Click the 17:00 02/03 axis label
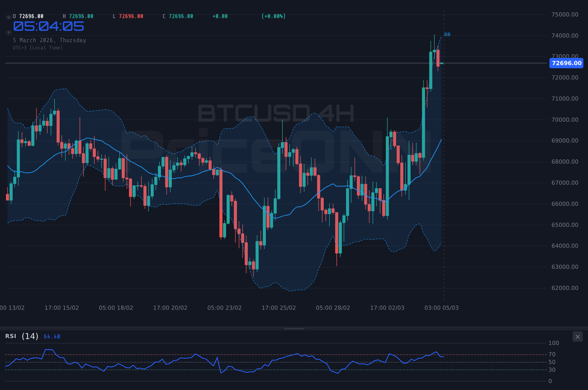The height and width of the screenshot is (390, 588). pyautogui.click(x=387, y=307)
